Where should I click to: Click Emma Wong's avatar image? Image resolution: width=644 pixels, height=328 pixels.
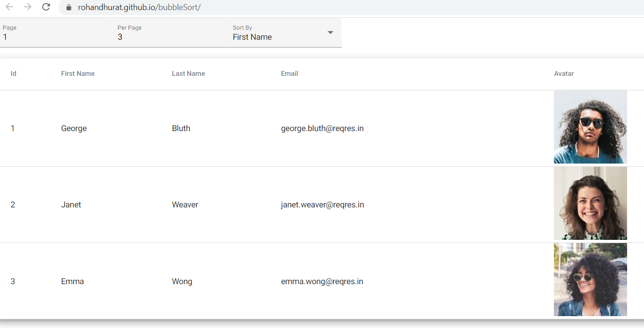[x=590, y=280]
